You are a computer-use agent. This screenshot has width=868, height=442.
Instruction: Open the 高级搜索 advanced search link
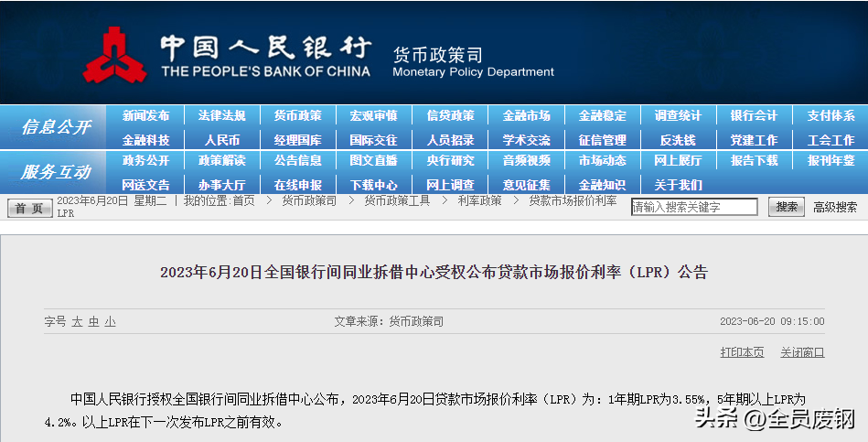point(835,207)
